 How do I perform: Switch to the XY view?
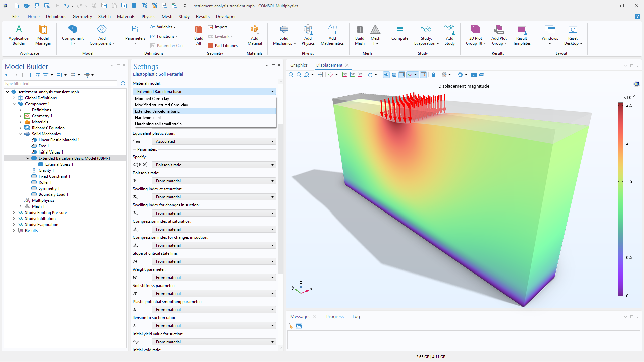click(344, 75)
